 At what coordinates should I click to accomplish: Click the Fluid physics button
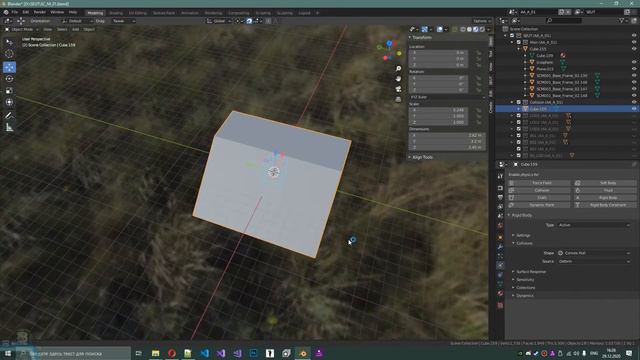605,190
